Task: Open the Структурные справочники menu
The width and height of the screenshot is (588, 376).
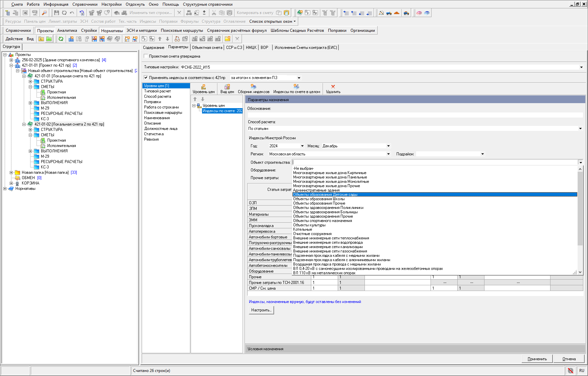Action: [x=207, y=4]
